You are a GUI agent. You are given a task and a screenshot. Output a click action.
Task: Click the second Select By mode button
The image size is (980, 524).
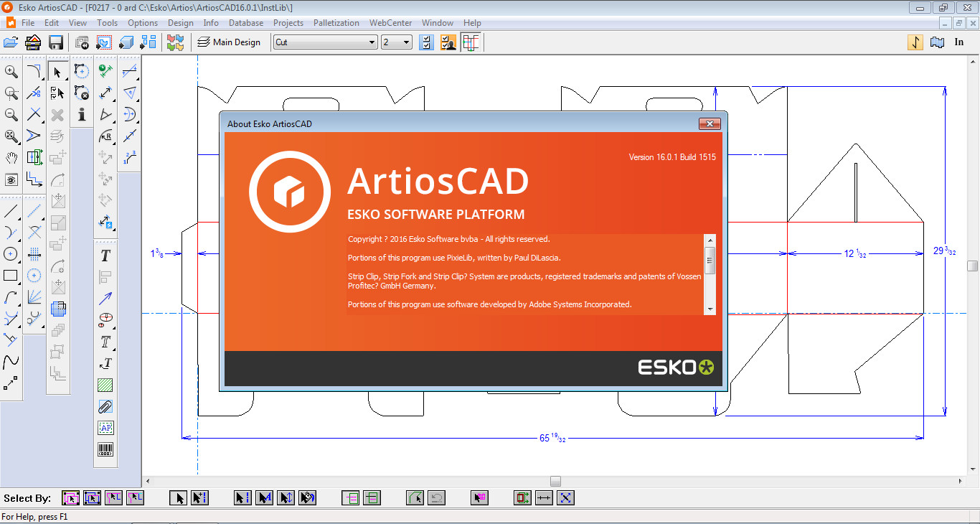[x=92, y=497]
